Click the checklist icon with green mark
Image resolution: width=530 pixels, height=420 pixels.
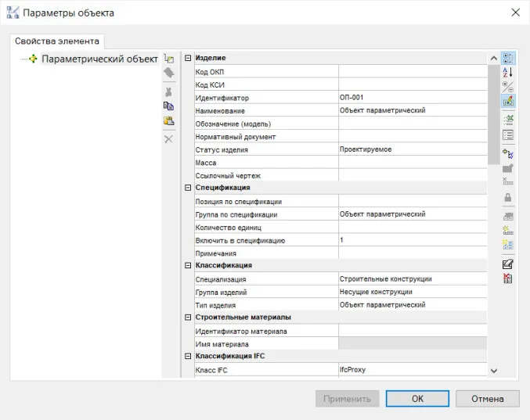pyautogui.click(x=507, y=119)
